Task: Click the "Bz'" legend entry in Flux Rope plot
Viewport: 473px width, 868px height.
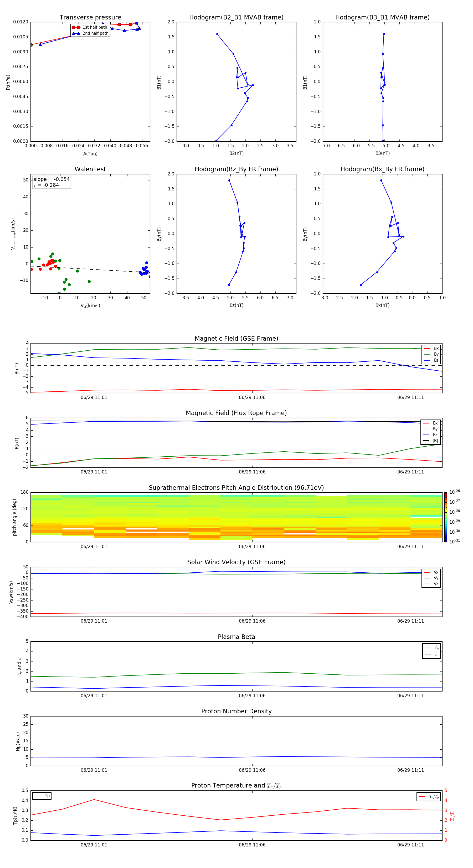Action: [x=431, y=435]
